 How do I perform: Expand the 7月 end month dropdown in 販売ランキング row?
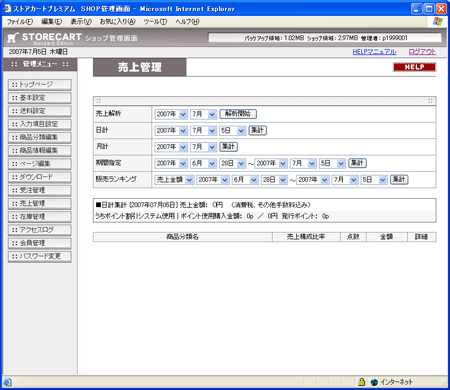coord(345,179)
